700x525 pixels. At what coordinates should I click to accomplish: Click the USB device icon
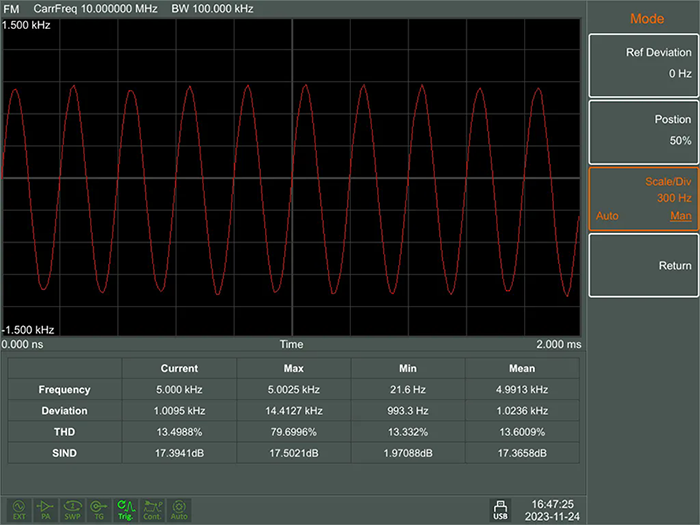pyautogui.click(x=500, y=510)
